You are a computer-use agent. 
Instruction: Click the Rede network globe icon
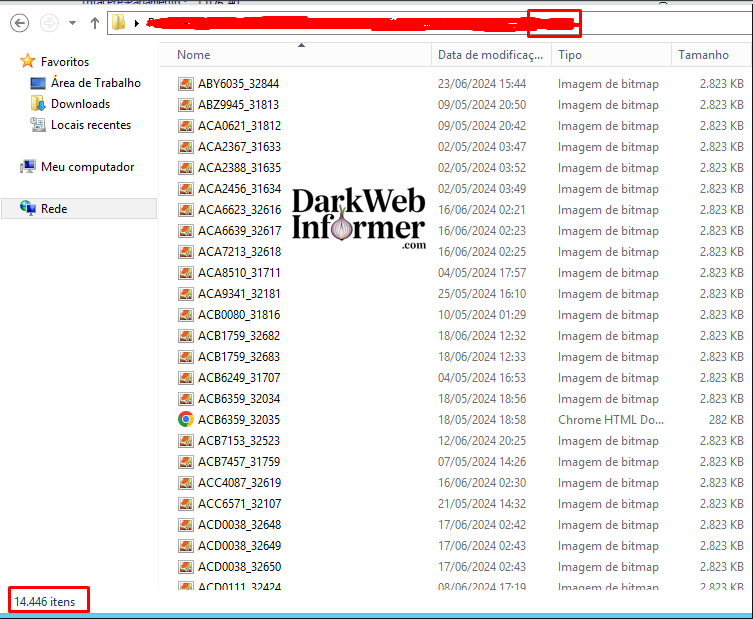[x=27, y=208]
